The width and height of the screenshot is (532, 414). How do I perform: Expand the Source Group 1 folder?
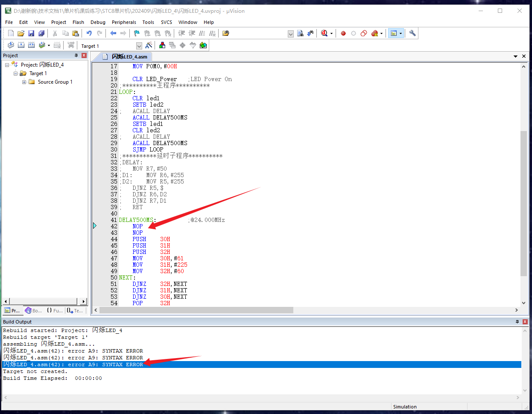click(24, 82)
